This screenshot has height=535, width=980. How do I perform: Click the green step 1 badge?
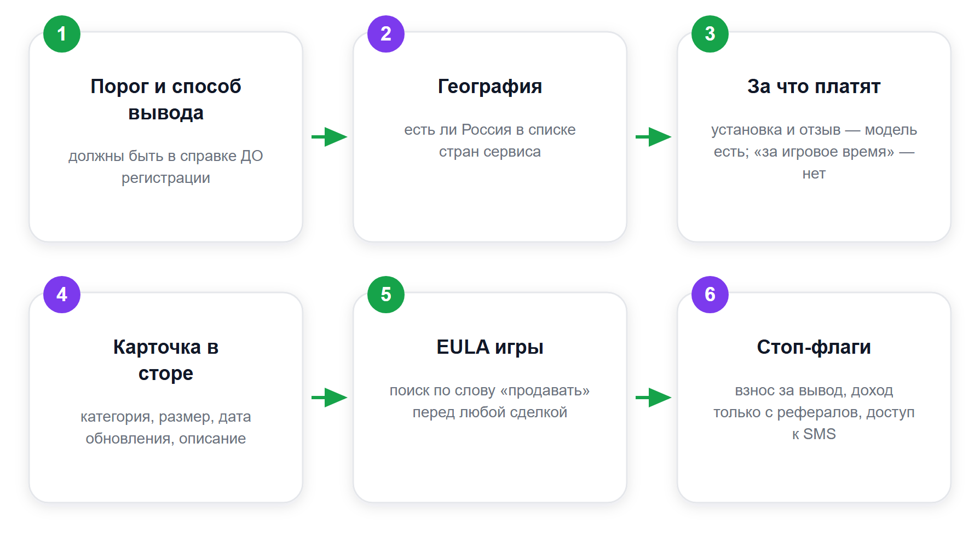point(62,34)
